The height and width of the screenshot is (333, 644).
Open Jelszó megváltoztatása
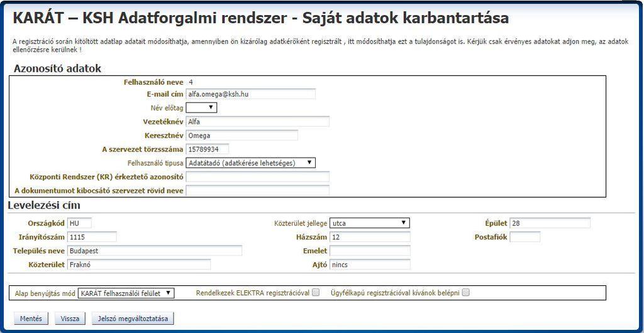[x=133, y=319]
